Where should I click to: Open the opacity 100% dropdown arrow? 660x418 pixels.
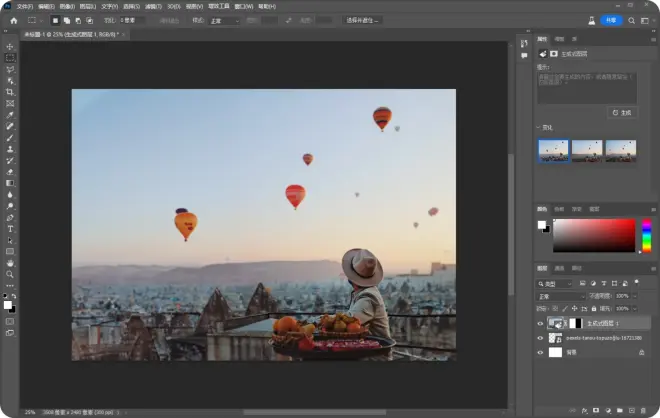(x=635, y=296)
